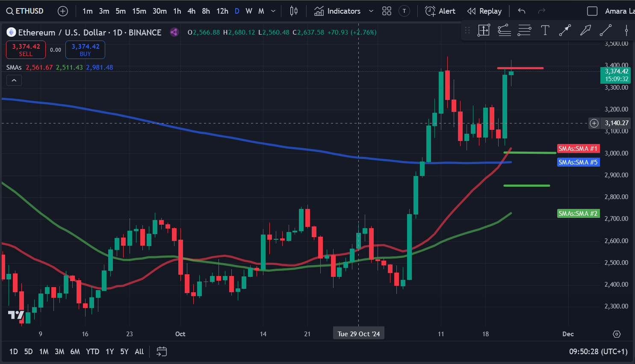Switch to 12h interval
Image resolution: width=635 pixels, height=364 pixels.
click(222, 11)
